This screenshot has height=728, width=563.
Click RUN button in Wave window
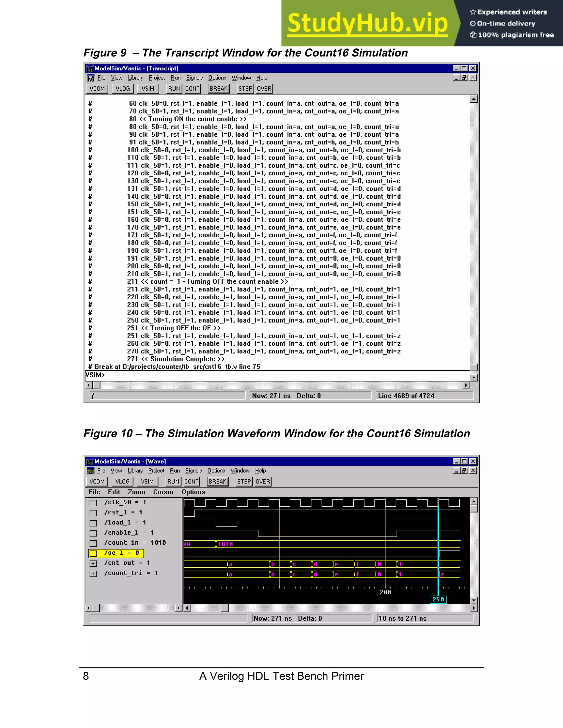click(x=173, y=482)
